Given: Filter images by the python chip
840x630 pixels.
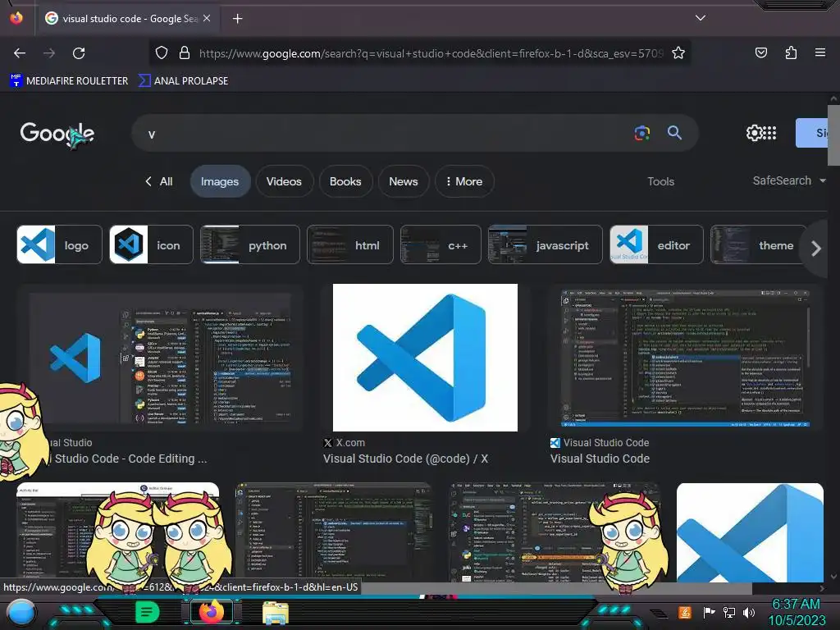Looking at the screenshot, I should coord(249,244).
